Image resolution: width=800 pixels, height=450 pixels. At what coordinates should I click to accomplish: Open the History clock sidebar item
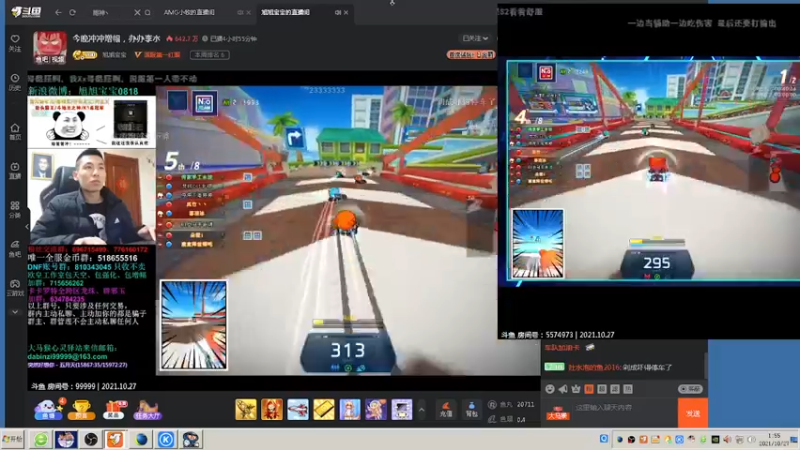[x=15, y=83]
